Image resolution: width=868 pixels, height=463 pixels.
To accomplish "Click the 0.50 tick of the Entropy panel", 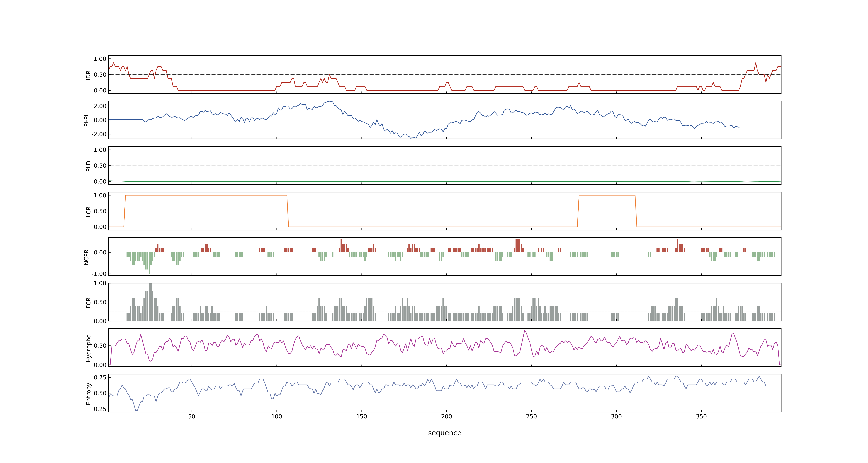I will 100,393.
